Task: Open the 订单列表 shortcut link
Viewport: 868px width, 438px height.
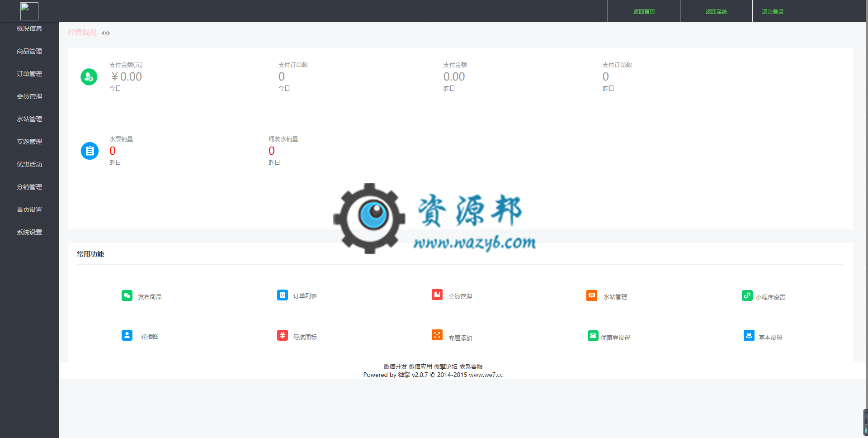Action: (x=305, y=296)
